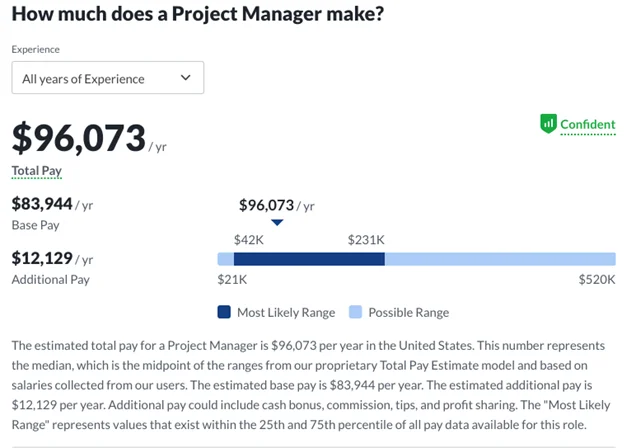Image resolution: width=636 pixels, height=448 pixels.
Task: Click the $520K maximum label
Action: point(597,280)
